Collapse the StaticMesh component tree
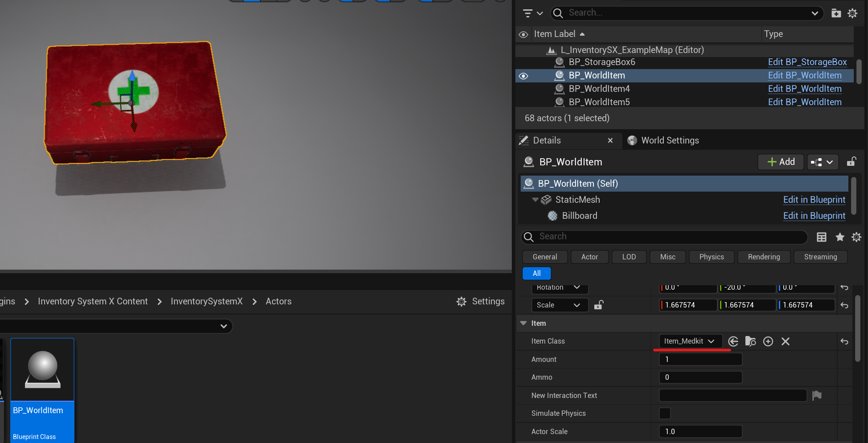The width and height of the screenshot is (868, 443). coord(535,200)
